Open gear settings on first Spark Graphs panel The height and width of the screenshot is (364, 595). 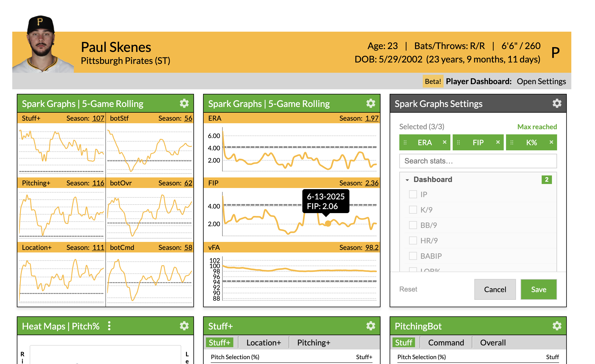[x=184, y=103]
